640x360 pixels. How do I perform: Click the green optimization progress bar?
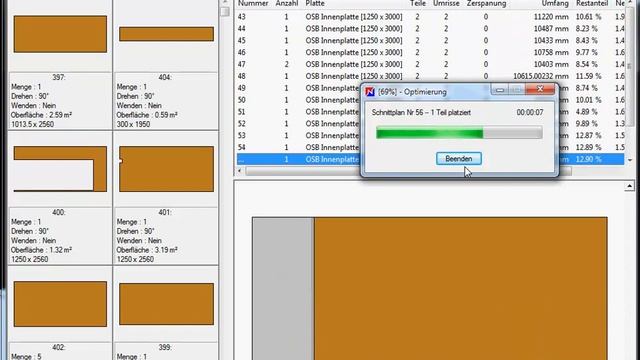459,133
